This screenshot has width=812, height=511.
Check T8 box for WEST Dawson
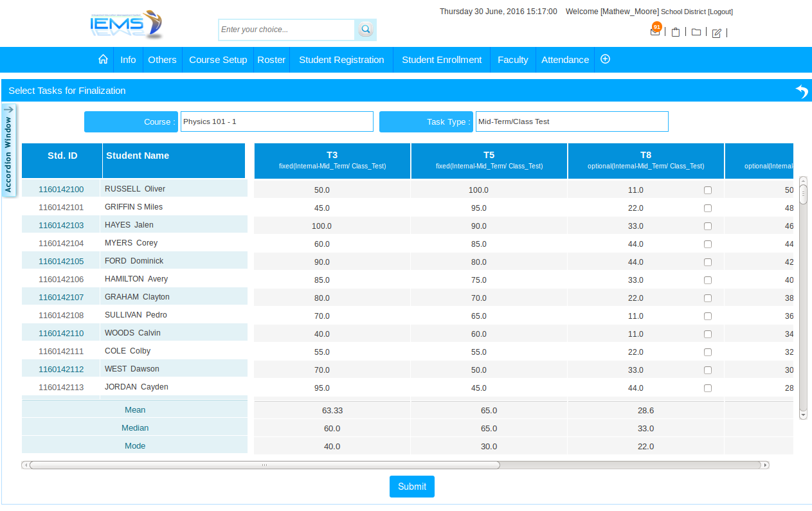coord(708,370)
